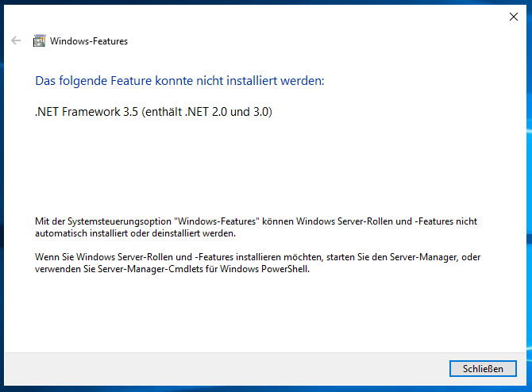This screenshot has width=532, height=392.
Task: Close the Windows-Features dialog with X
Action: pyautogui.click(x=514, y=17)
